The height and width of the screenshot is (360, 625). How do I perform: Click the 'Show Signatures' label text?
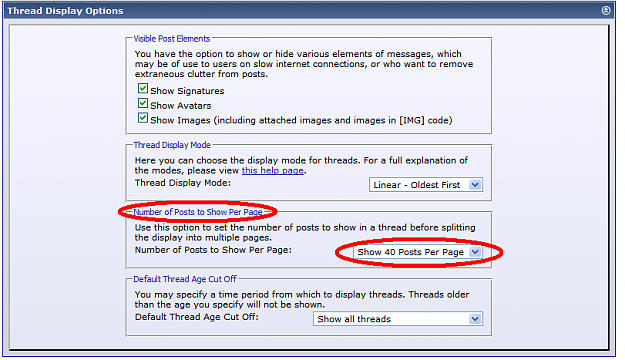point(187,91)
